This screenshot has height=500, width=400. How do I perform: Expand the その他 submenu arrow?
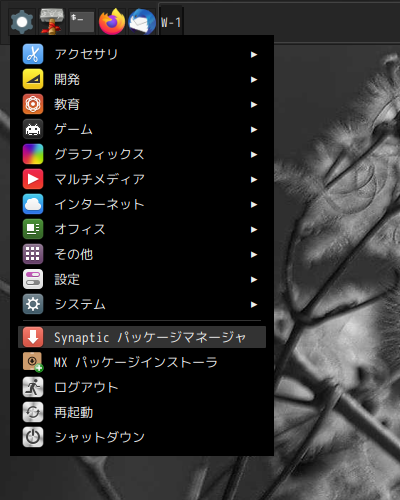pyautogui.click(x=254, y=254)
